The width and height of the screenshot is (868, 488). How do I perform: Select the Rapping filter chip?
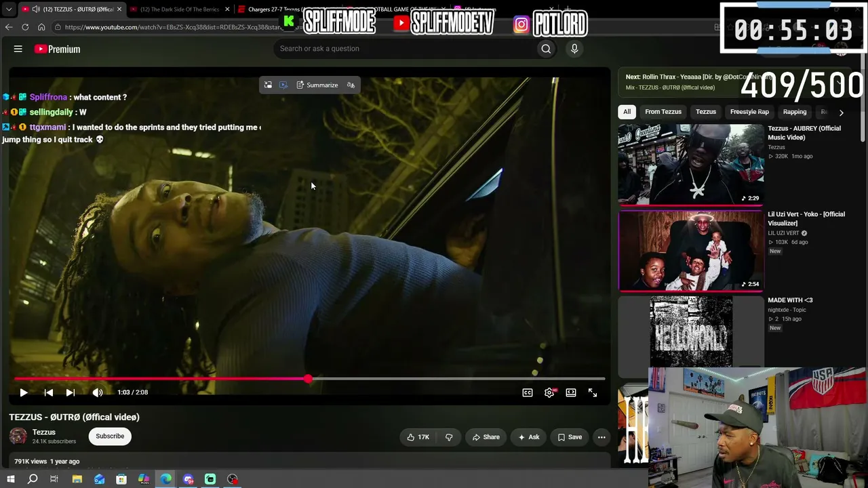click(x=795, y=112)
